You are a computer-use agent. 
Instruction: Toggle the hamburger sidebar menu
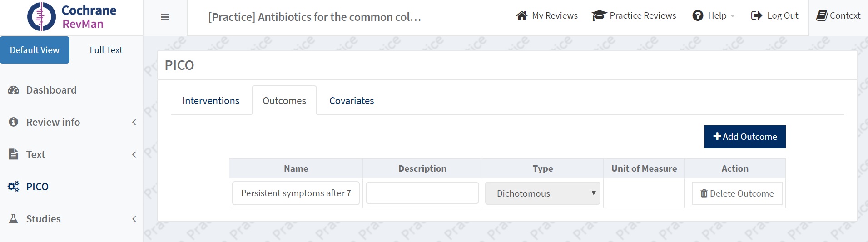[x=165, y=17]
